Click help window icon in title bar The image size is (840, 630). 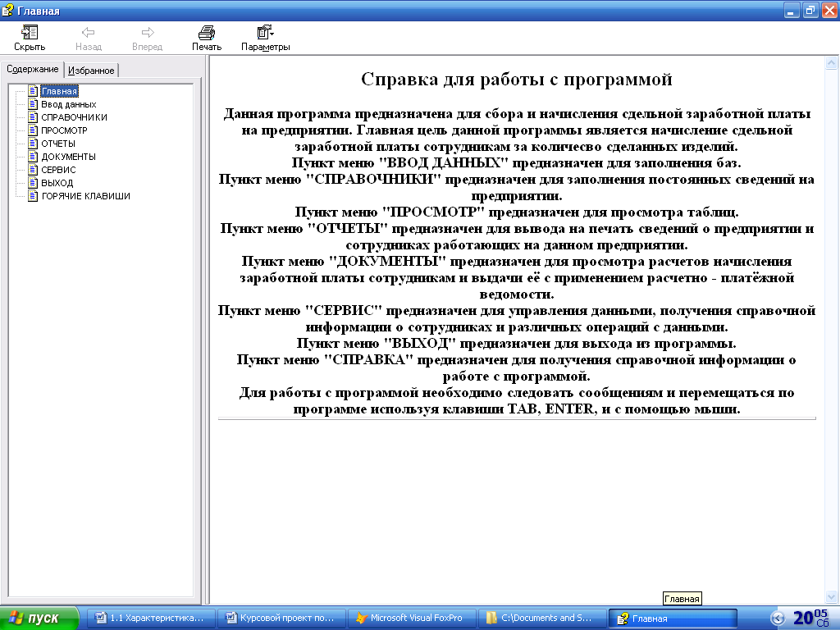pyautogui.click(x=7, y=10)
